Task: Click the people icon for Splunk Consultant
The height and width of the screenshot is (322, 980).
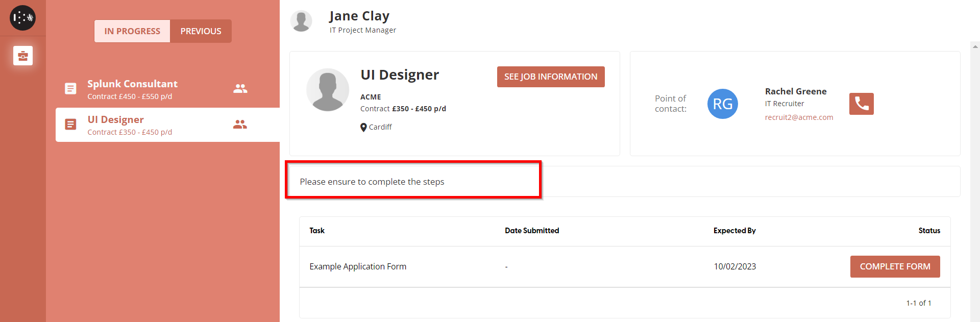Action: pos(240,89)
